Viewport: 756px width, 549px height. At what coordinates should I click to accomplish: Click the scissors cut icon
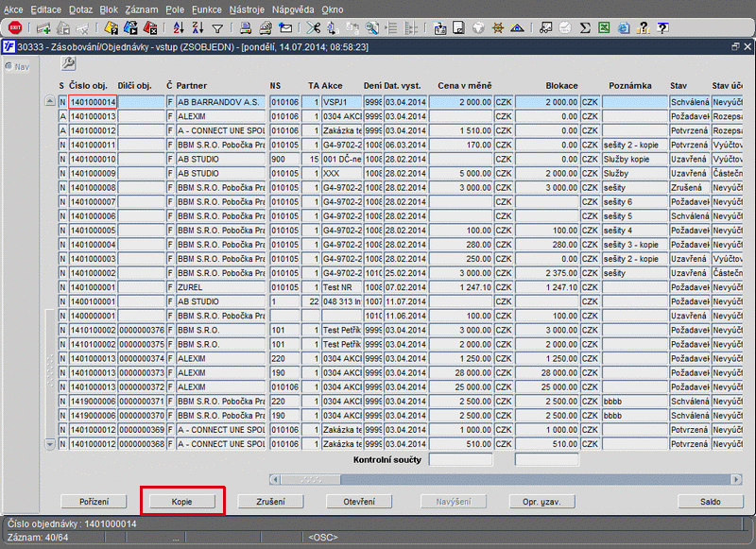[314, 28]
